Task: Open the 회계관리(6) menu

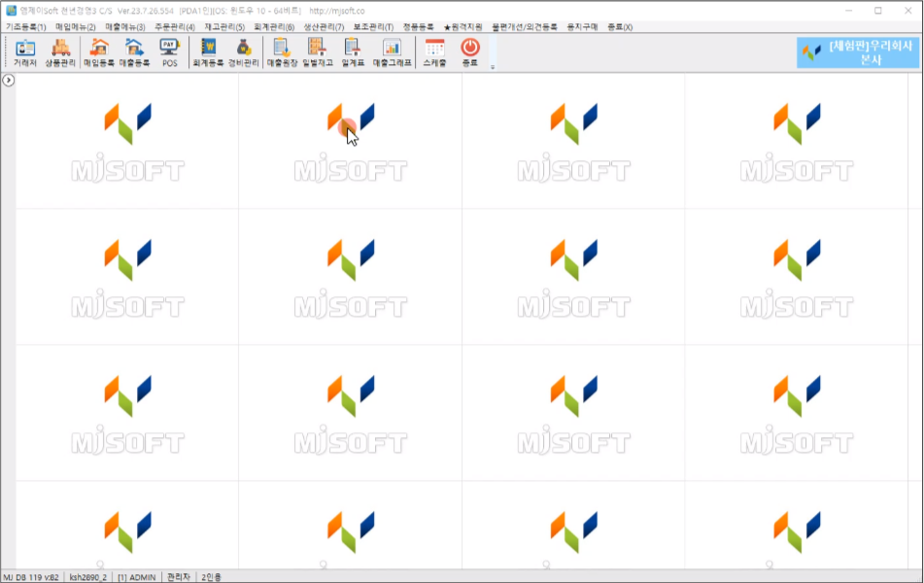Action: tap(273, 27)
